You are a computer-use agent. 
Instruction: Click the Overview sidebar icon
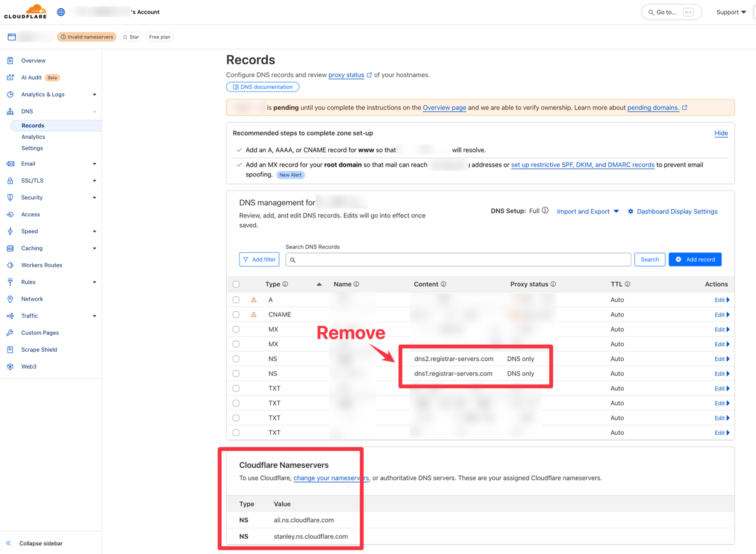10,61
